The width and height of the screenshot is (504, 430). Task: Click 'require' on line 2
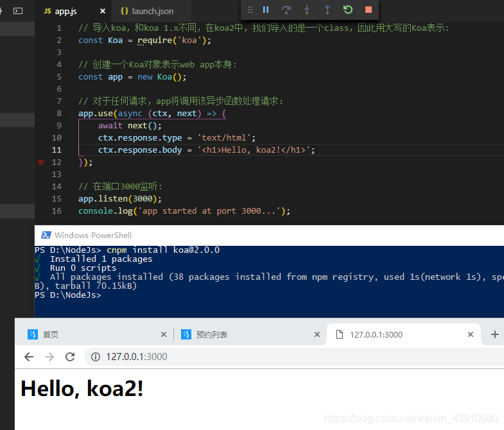pyautogui.click(x=155, y=40)
